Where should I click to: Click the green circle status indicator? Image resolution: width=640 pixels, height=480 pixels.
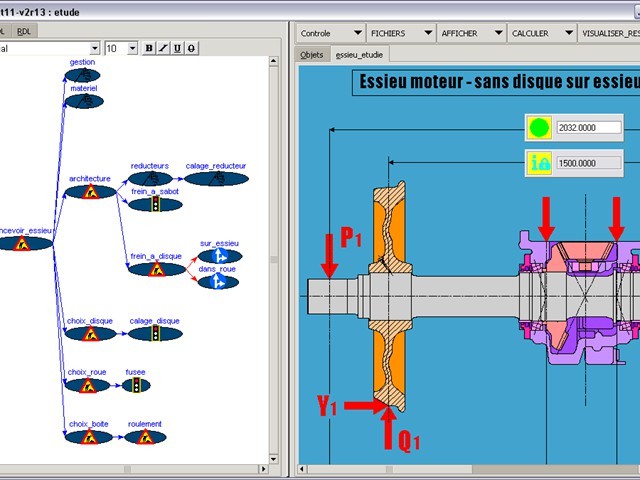540,128
